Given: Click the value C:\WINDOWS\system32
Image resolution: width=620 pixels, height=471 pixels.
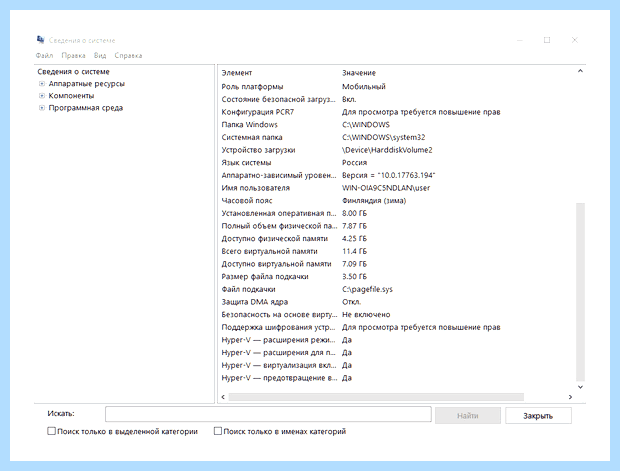Looking at the screenshot, I should pyautogui.click(x=384, y=137).
